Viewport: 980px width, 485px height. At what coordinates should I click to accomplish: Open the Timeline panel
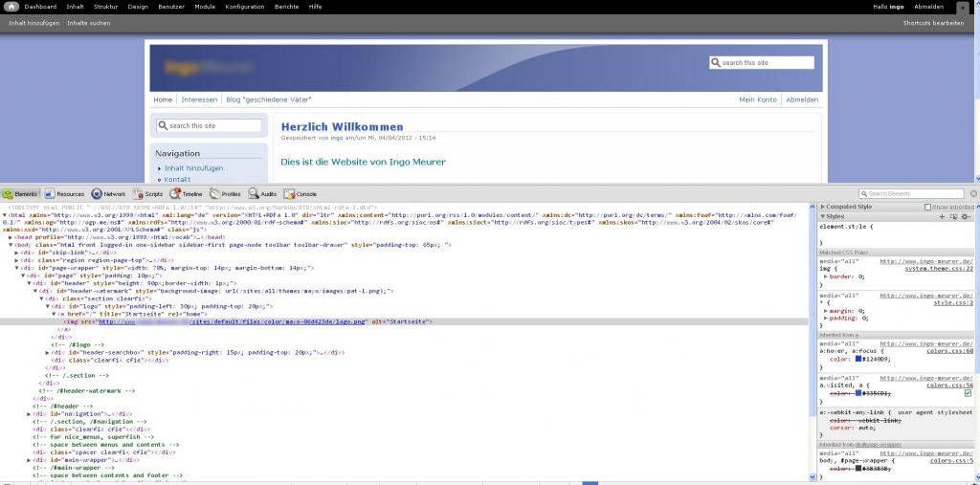[x=187, y=193]
